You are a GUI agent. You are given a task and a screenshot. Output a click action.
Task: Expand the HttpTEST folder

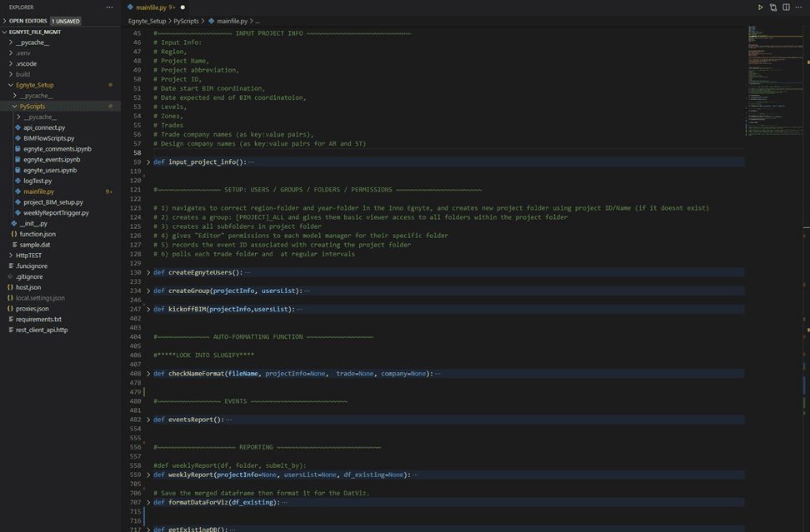(10, 256)
